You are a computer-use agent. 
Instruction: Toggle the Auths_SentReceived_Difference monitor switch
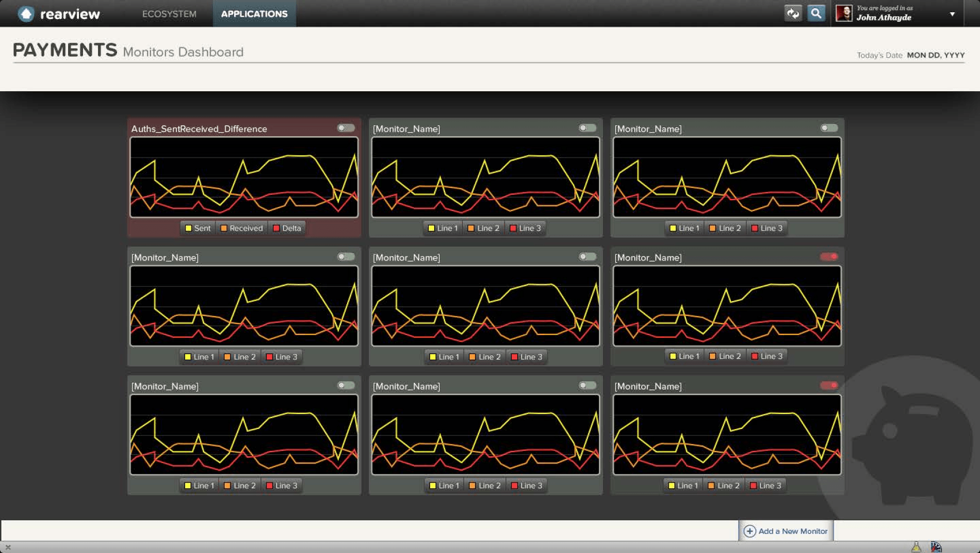click(x=346, y=128)
